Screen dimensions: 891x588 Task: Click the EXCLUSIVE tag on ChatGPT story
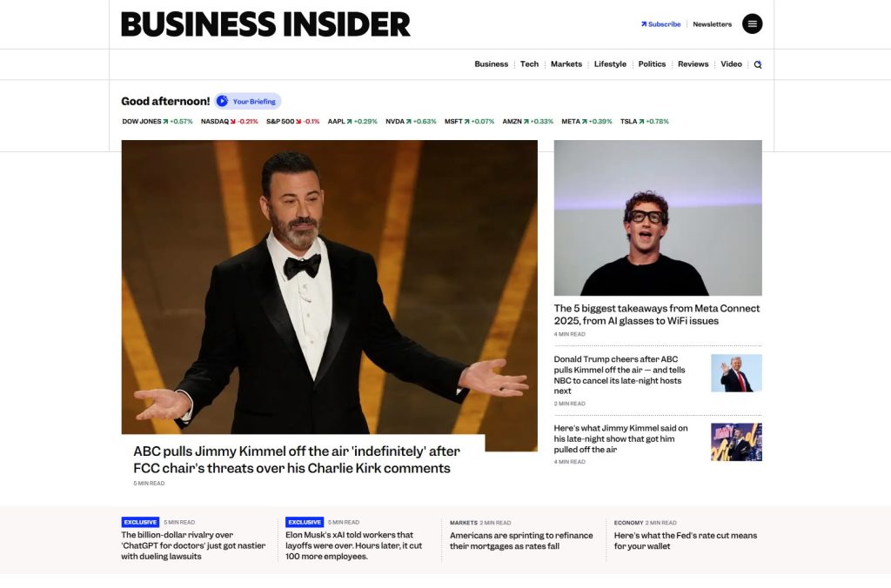[x=140, y=522]
